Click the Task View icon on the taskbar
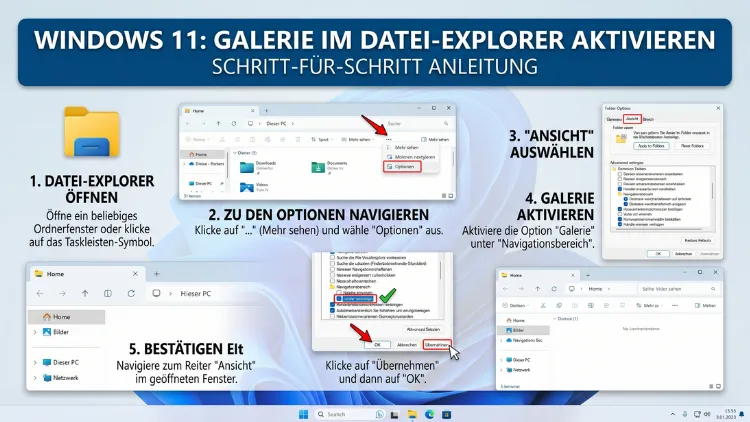The height and width of the screenshot is (422, 750). click(395, 414)
